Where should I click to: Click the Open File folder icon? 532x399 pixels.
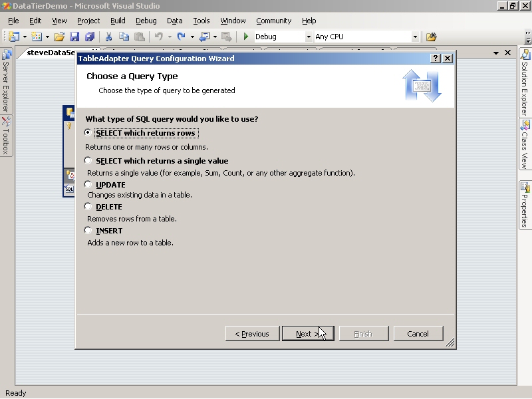point(59,37)
